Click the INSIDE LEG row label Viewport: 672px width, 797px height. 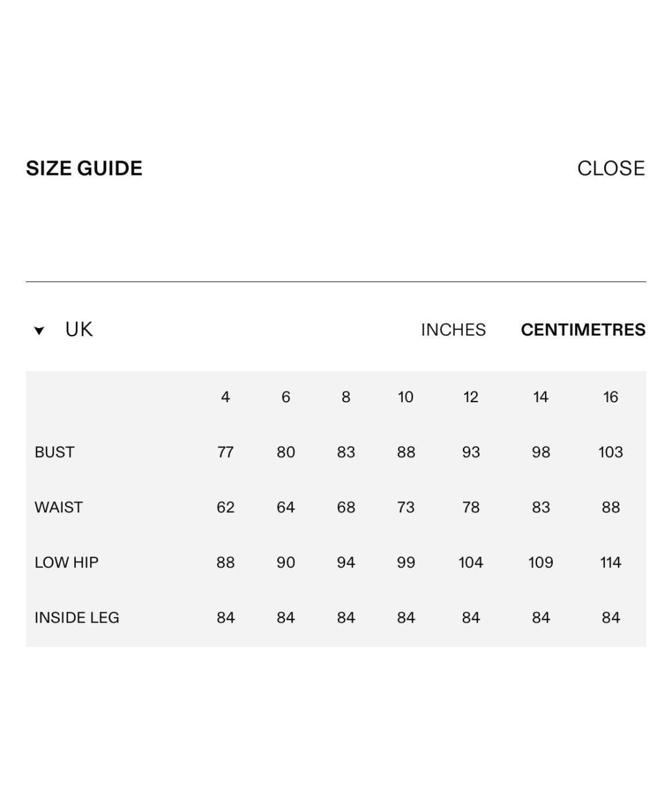[77, 618]
